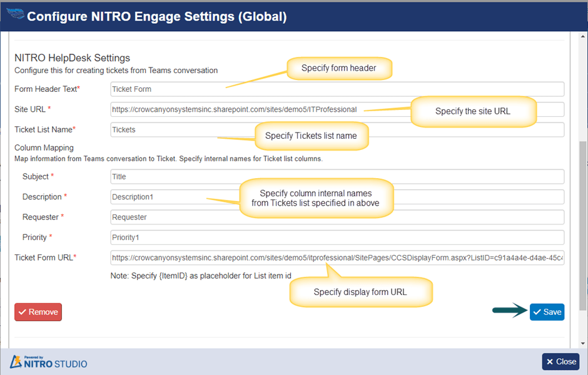Click the scrollbar down arrow

click(582, 343)
